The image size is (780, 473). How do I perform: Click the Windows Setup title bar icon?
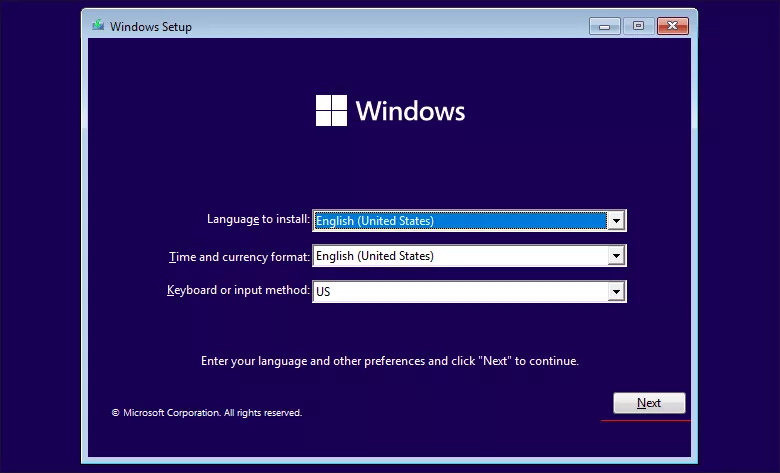tap(98, 26)
